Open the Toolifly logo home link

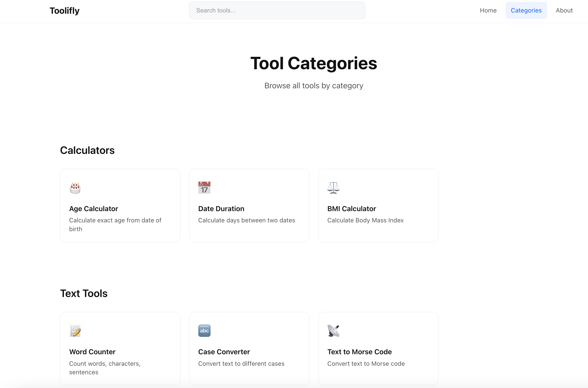tap(65, 11)
